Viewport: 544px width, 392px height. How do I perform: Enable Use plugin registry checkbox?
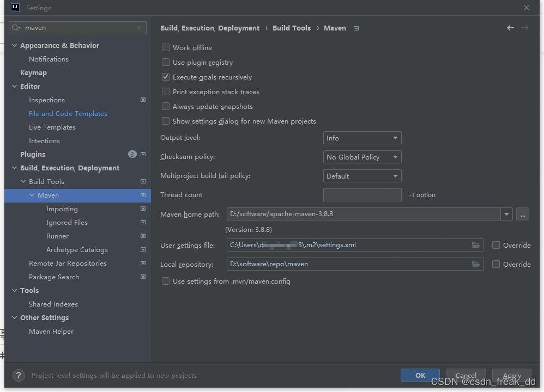(x=166, y=62)
